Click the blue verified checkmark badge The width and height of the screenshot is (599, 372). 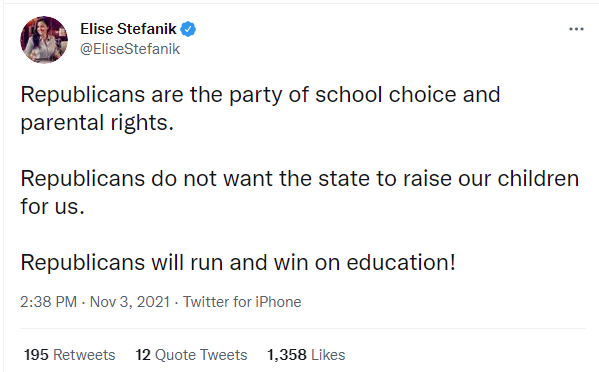pos(188,29)
